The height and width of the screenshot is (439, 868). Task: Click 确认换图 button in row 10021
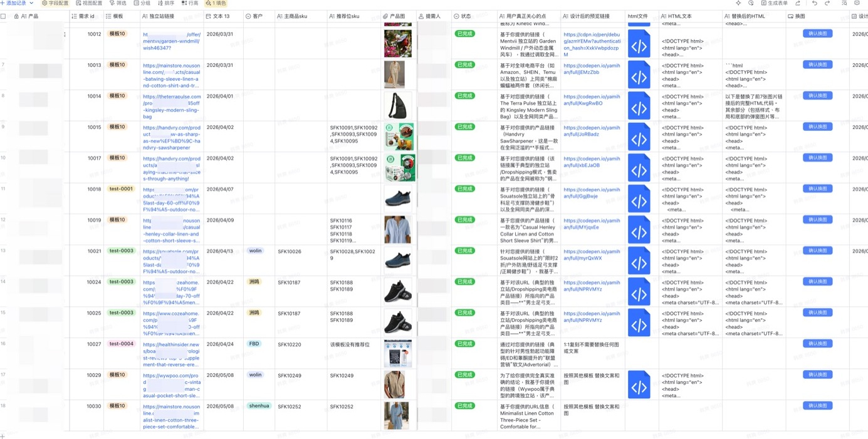817,251
